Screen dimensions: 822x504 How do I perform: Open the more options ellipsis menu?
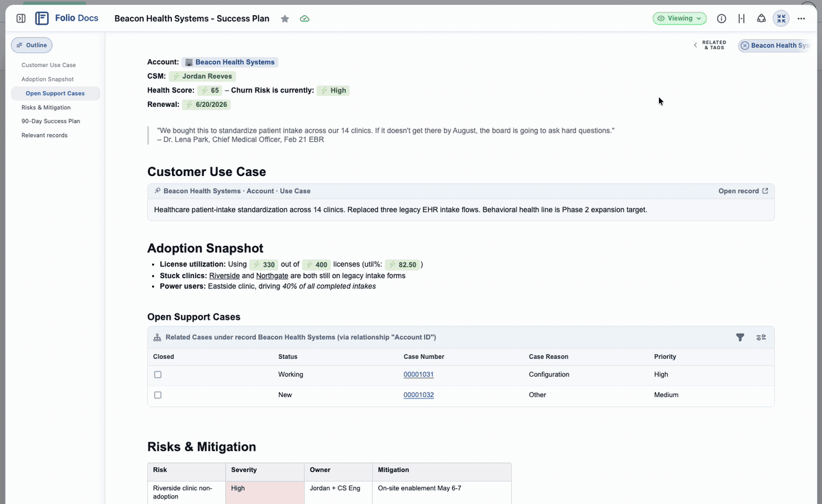point(801,18)
